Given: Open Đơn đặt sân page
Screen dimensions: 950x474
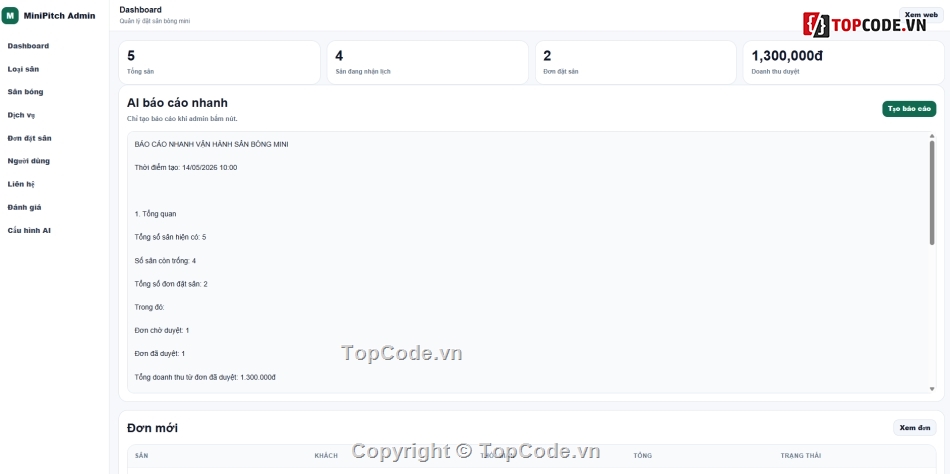Looking at the screenshot, I should (x=30, y=138).
